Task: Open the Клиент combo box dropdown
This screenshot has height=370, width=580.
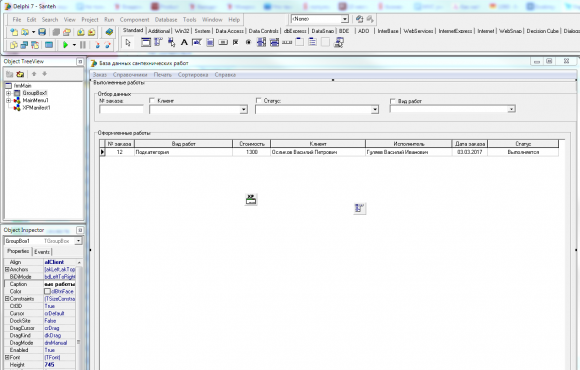Action: pyautogui.click(x=243, y=110)
